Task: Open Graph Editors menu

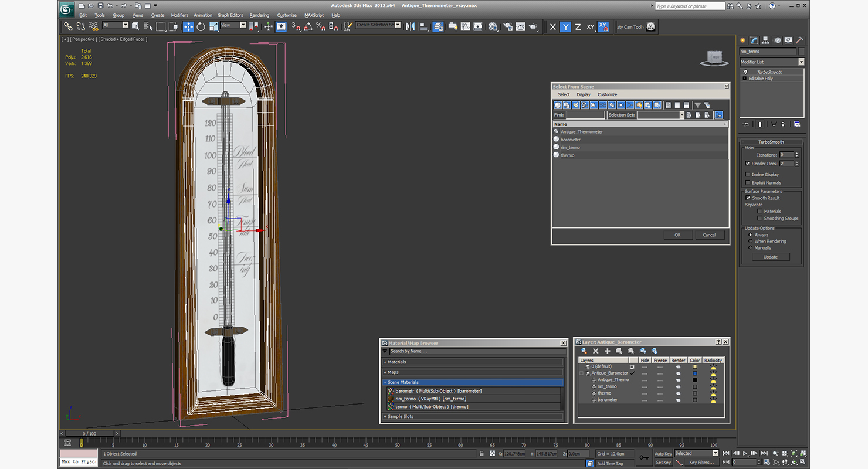Action: click(x=230, y=15)
